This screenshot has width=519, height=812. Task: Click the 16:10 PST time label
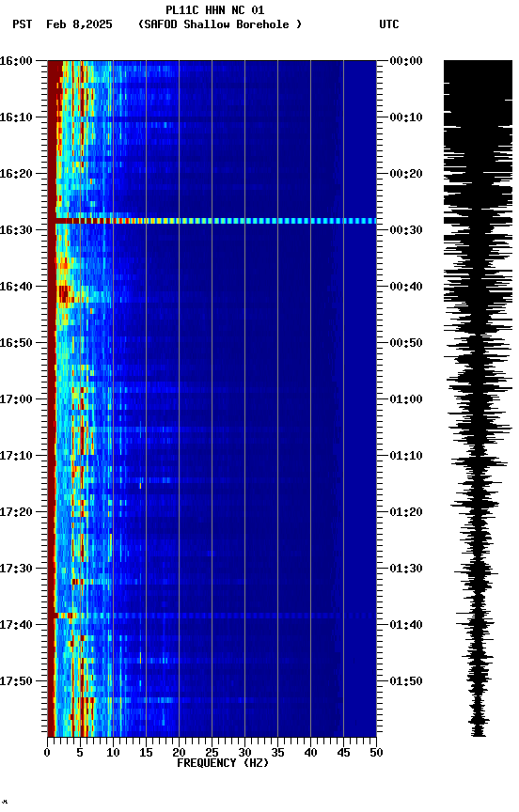pos(16,117)
